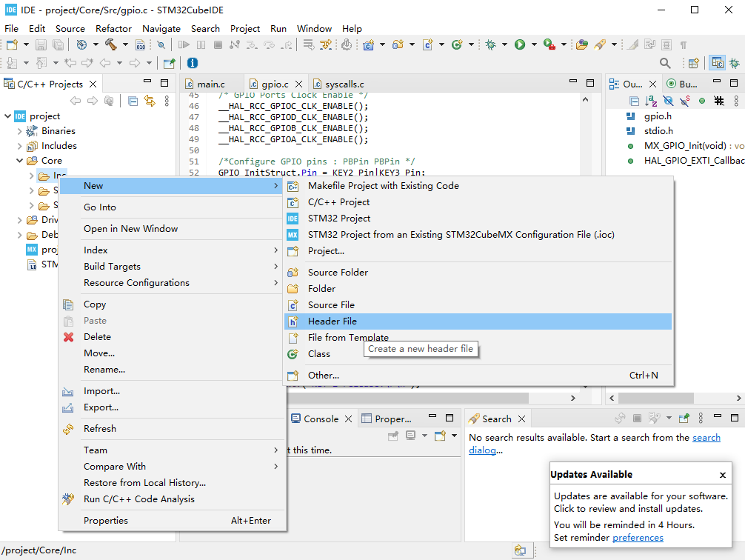
Task: Click the binary 010 file icon in toolbar
Action: click(x=141, y=44)
